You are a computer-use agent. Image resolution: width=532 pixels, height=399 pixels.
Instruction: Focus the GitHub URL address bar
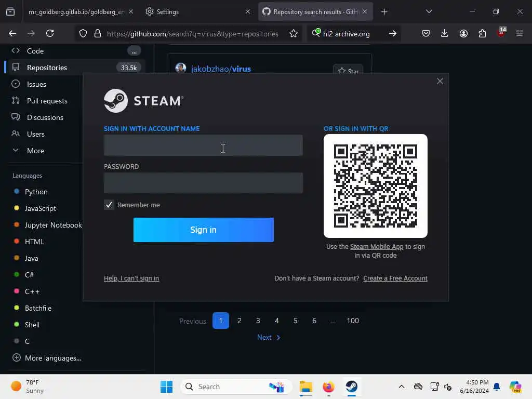[192, 34]
